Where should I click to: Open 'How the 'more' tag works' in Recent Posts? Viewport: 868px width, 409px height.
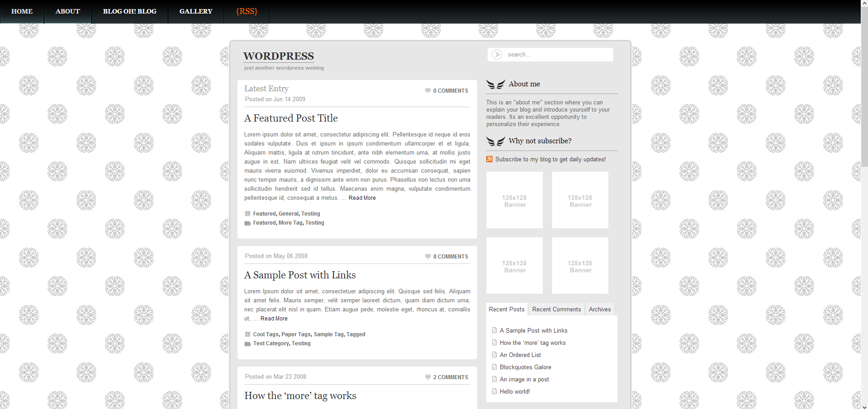(532, 343)
